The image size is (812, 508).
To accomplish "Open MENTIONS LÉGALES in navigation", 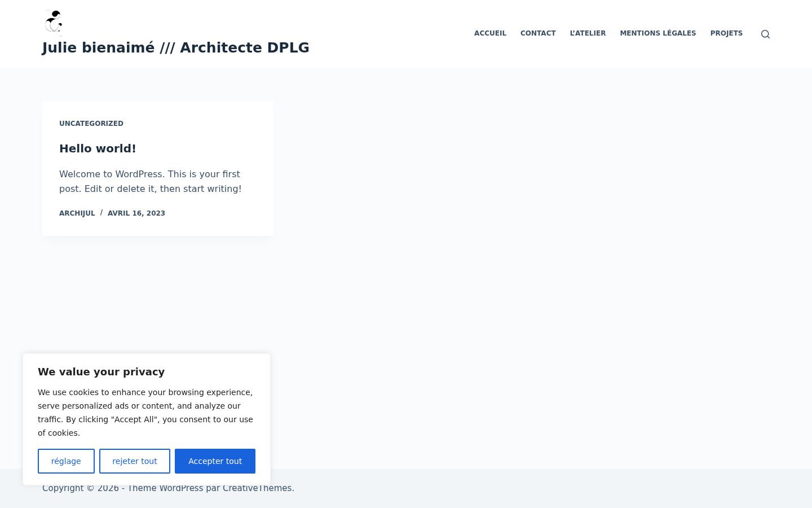I will click(x=658, y=33).
